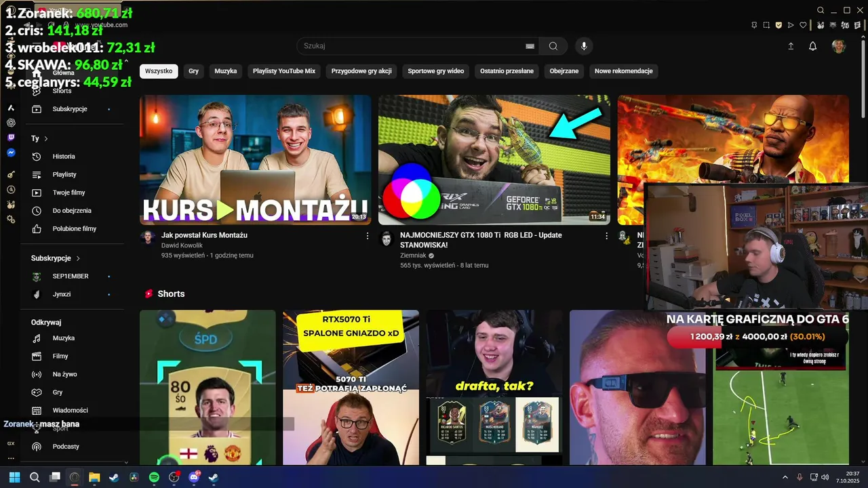Open Gry under Odkrywaj
This screenshot has width=868, height=488.
(72, 392)
